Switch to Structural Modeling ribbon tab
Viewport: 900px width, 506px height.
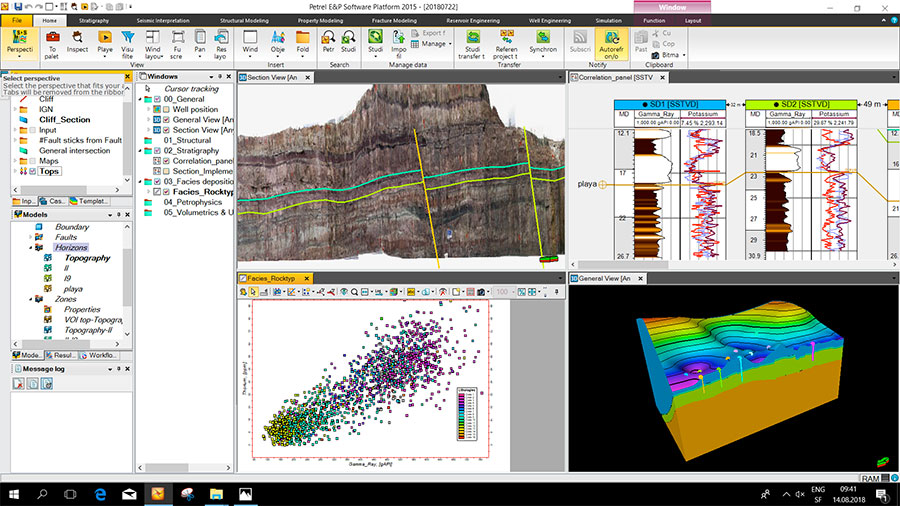point(244,21)
